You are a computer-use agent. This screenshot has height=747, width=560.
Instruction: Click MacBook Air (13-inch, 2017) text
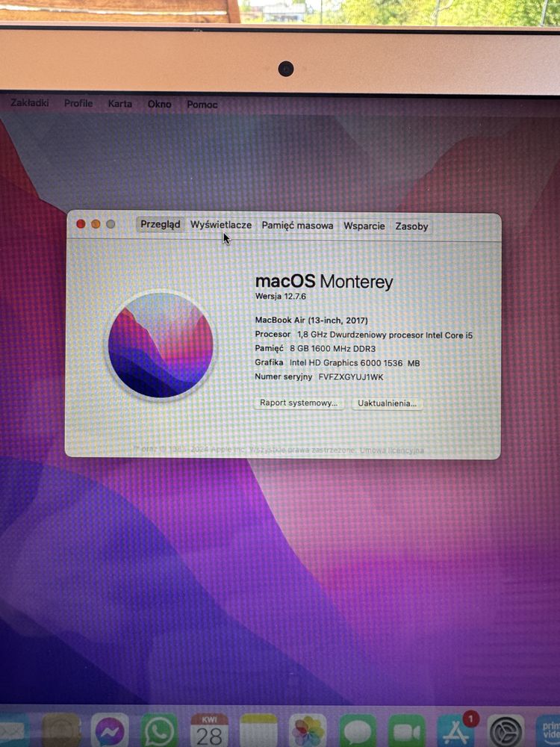(311, 320)
